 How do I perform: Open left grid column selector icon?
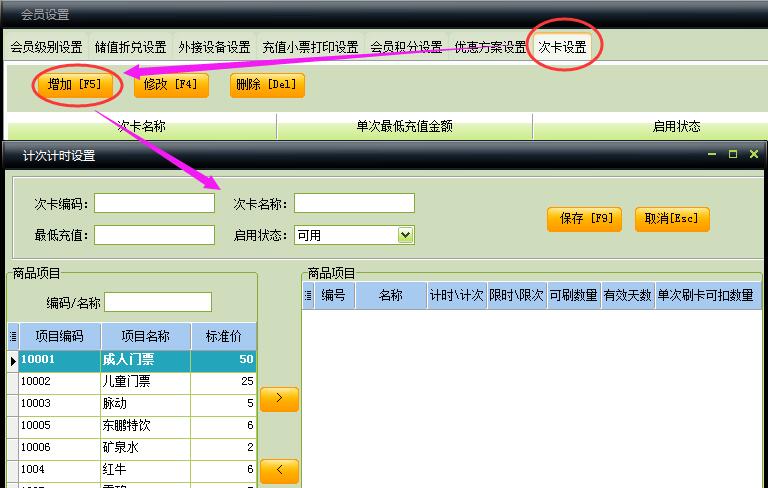coord(13,336)
